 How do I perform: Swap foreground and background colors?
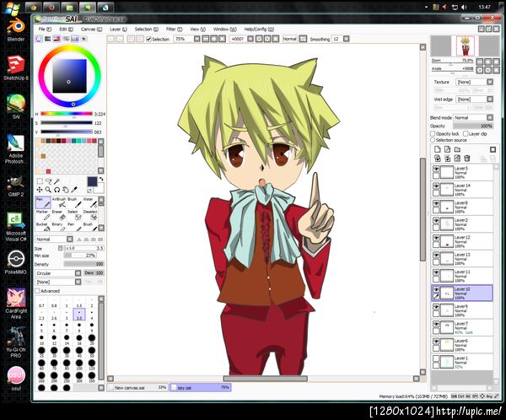(x=101, y=179)
